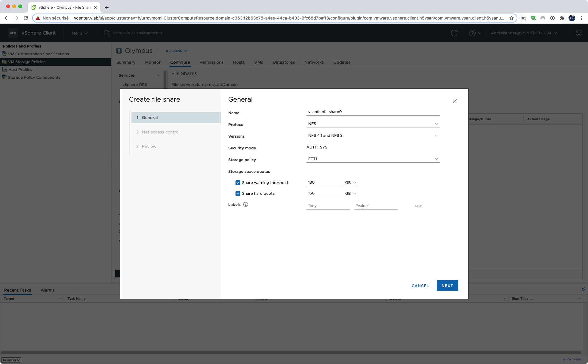Click the CANCEL button
This screenshot has height=364, width=588.
point(420,286)
